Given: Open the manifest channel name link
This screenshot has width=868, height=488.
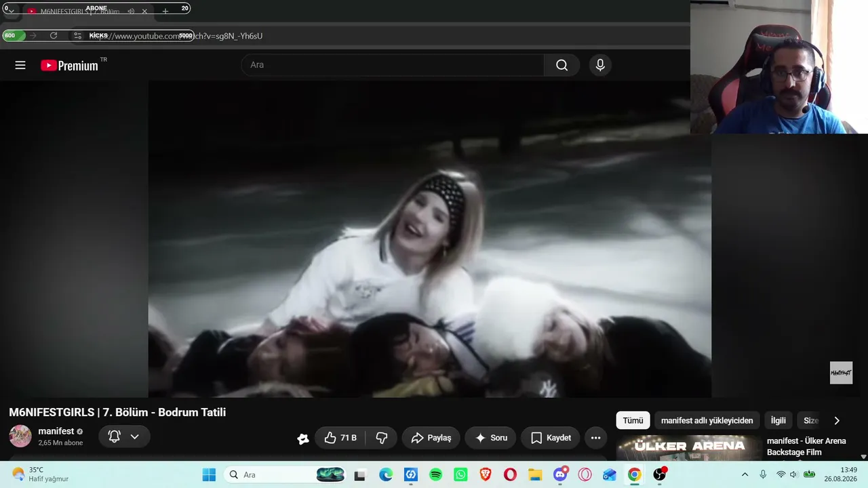Looking at the screenshot, I should click(56, 431).
